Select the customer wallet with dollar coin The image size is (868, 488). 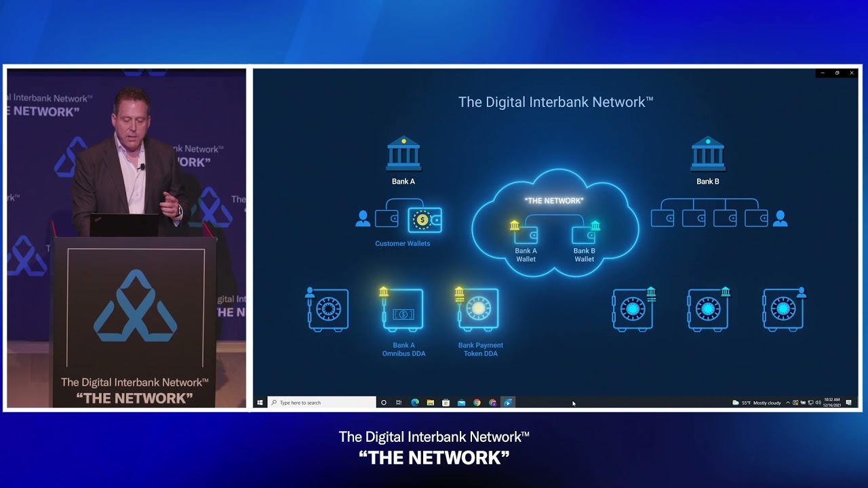tap(425, 220)
